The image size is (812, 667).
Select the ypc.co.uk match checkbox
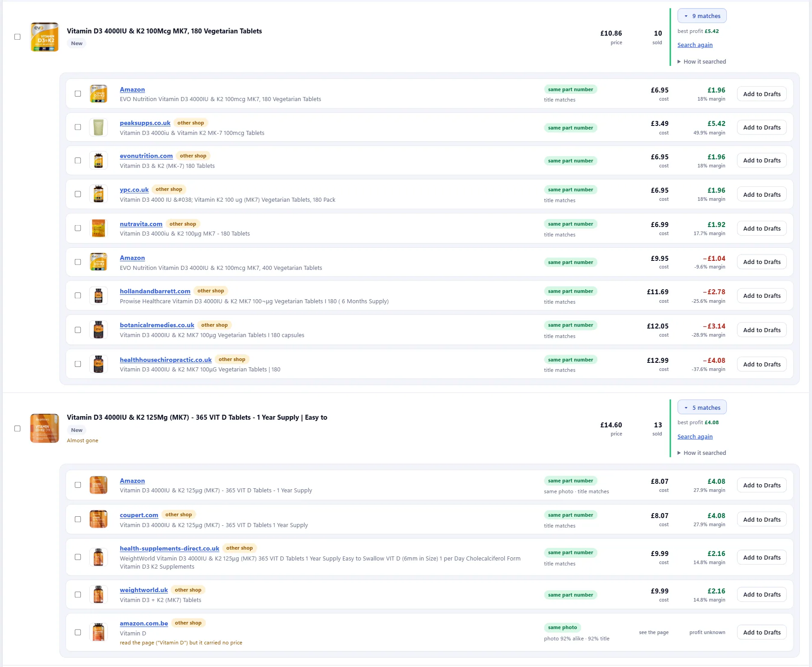point(78,194)
